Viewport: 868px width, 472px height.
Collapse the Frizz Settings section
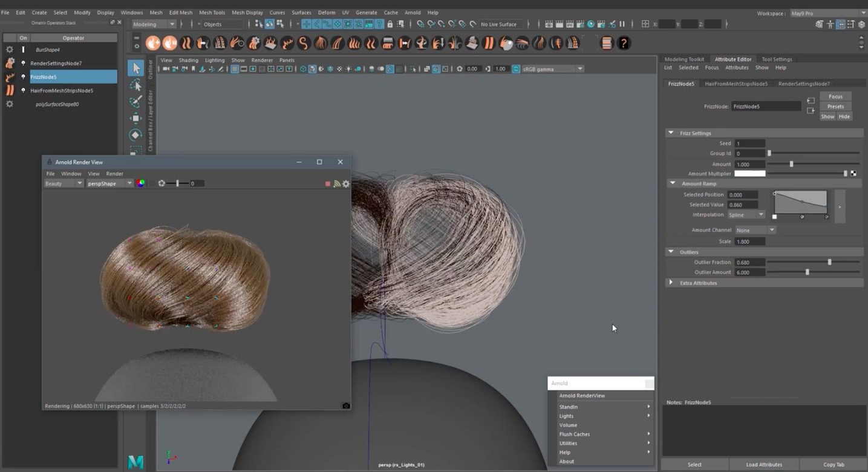click(671, 133)
